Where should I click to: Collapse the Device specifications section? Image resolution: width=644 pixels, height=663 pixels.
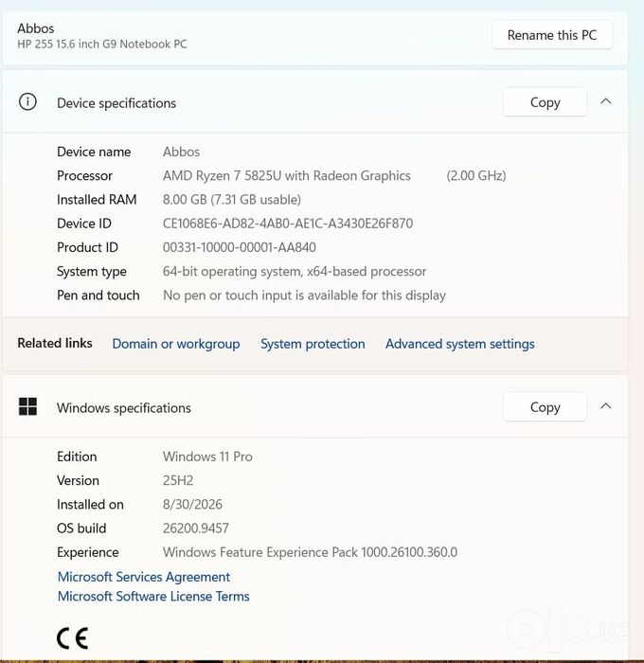tap(605, 101)
